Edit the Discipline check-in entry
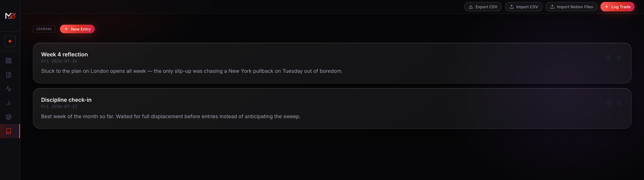Viewport: 644px width, 180px height. click(608, 103)
